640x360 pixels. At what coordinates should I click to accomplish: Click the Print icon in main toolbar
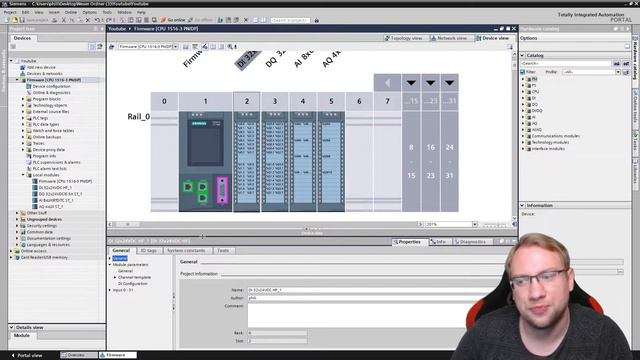pyautogui.click(x=54, y=20)
